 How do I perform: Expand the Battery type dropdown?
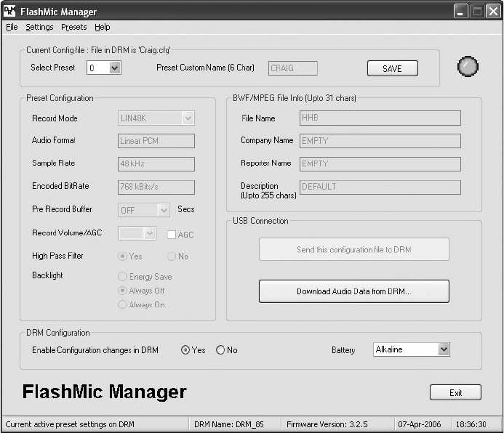click(x=444, y=349)
